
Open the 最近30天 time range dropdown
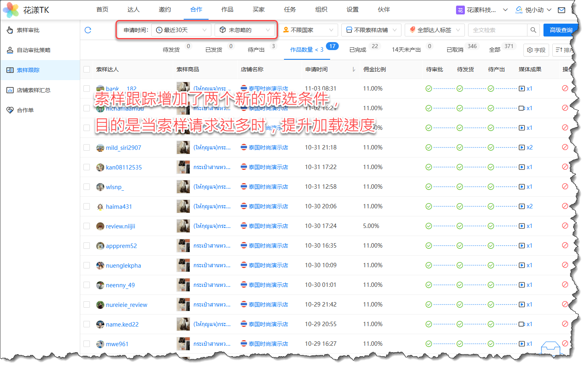click(x=181, y=30)
